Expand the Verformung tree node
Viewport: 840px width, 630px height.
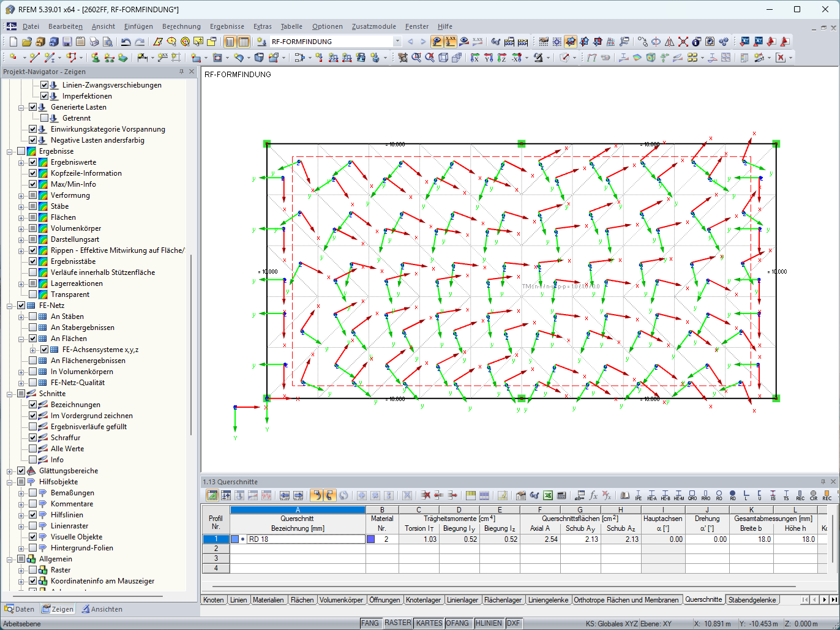point(21,195)
